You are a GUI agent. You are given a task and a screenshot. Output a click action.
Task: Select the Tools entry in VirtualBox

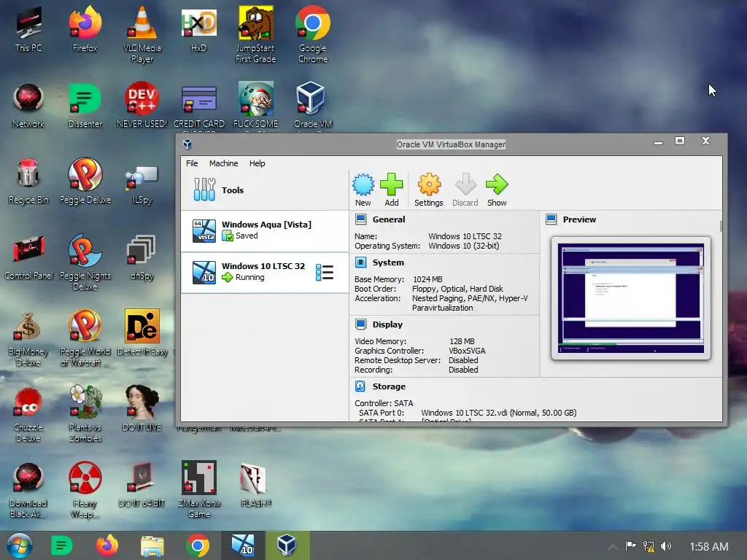click(x=264, y=190)
